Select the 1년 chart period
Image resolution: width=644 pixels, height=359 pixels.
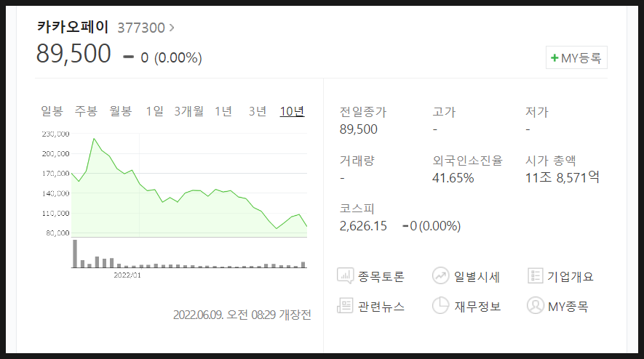point(223,111)
